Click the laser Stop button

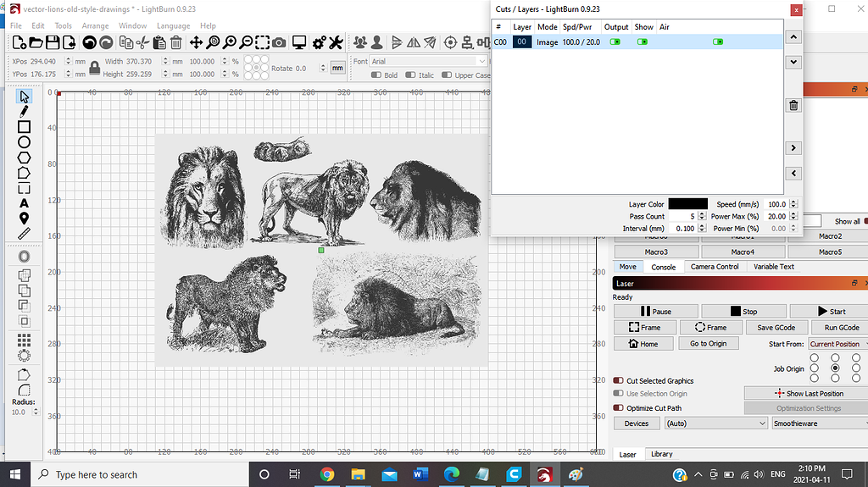pyautogui.click(x=743, y=311)
